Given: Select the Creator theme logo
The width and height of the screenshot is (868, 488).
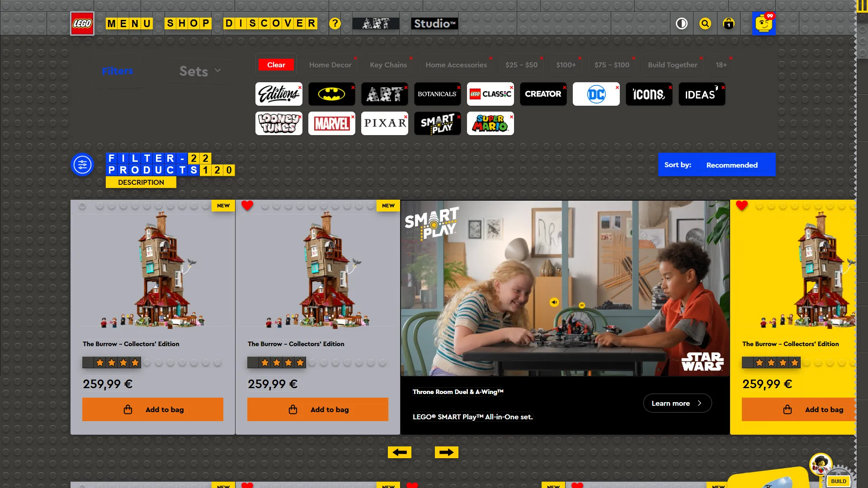Looking at the screenshot, I should click(543, 94).
